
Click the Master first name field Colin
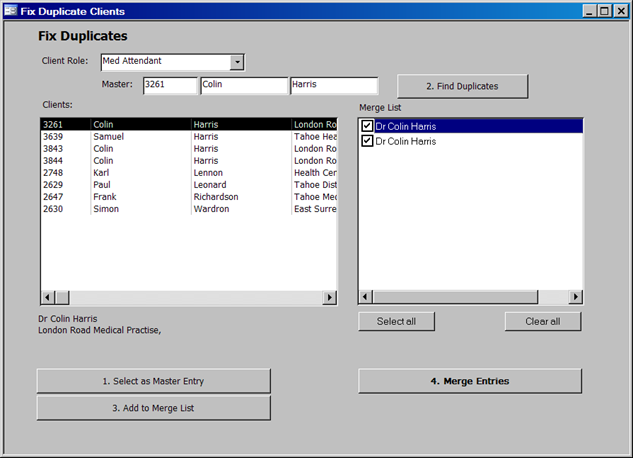pos(244,86)
